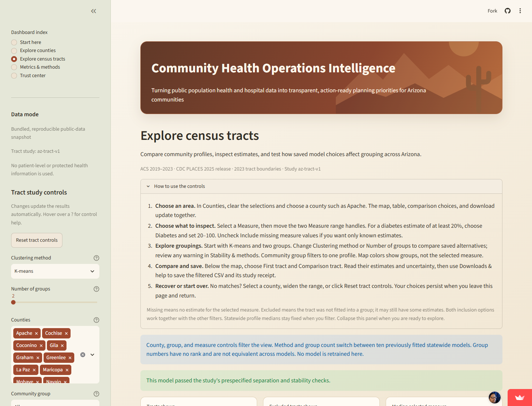Show help for Number of groups
The width and height of the screenshot is (532, 406).
coord(96,289)
